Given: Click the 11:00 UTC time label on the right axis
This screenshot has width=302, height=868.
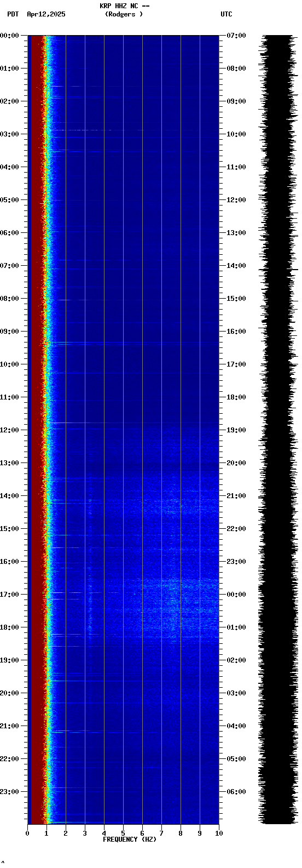Looking at the screenshot, I should [x=236, y=167].
